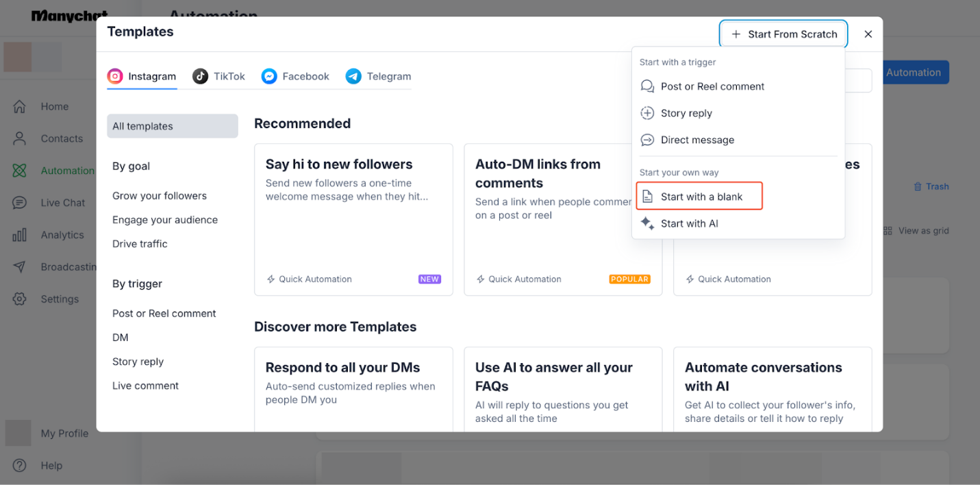The height and width of the screenshot is (485, 980).
Task: Click the Instagram icon in the channel tabs
Action: tap(115, 77)
